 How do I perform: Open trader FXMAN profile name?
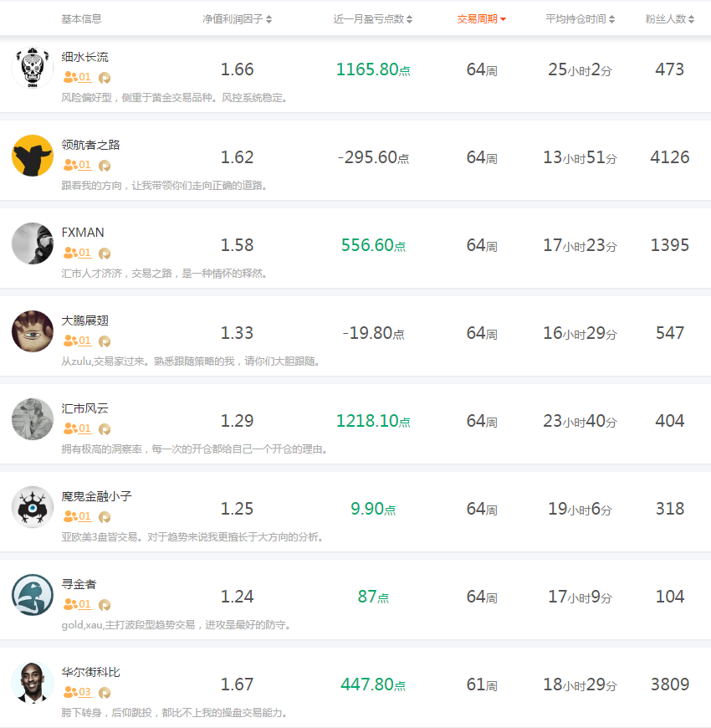click(x=83, y=233)
